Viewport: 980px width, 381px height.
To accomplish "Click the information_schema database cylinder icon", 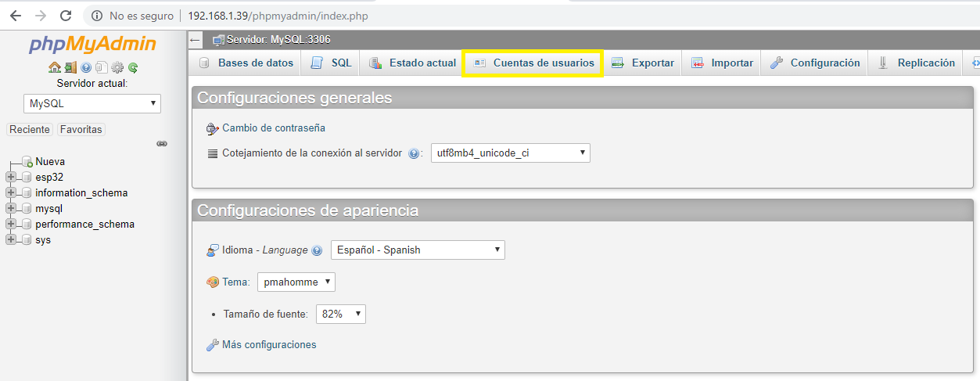I will (27, 193).
